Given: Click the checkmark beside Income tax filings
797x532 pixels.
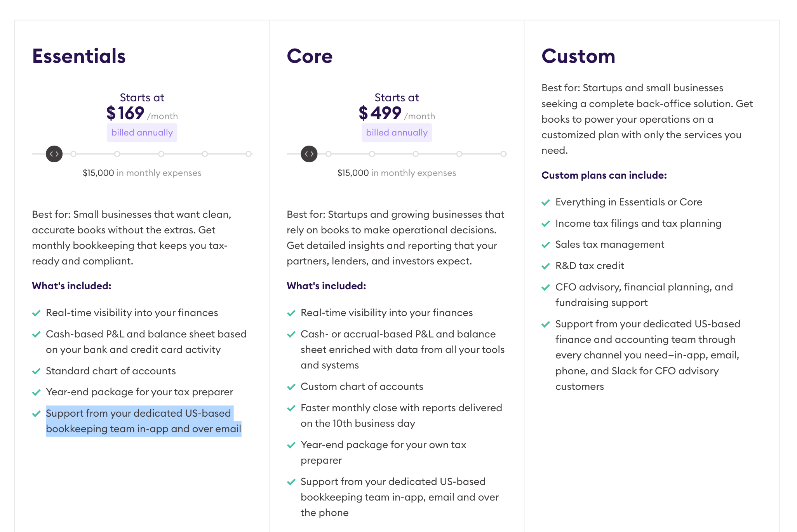Looking at the screenshot, I should coord(546,224).
